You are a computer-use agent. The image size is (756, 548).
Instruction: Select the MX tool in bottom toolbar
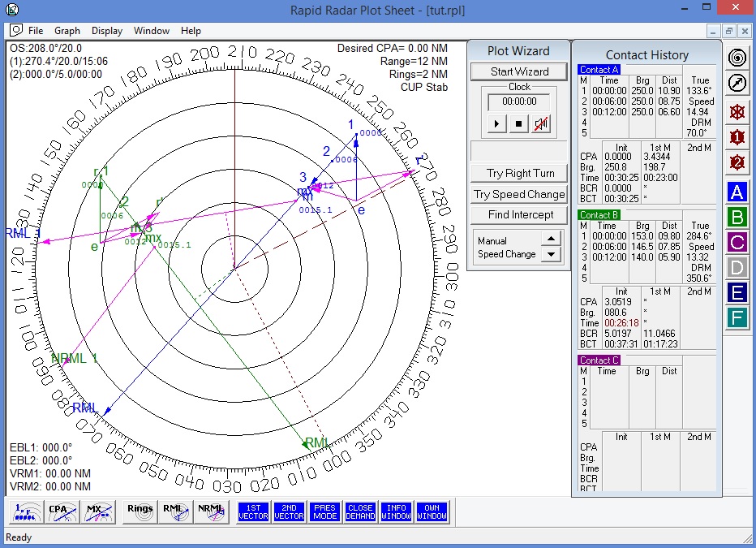97,511
